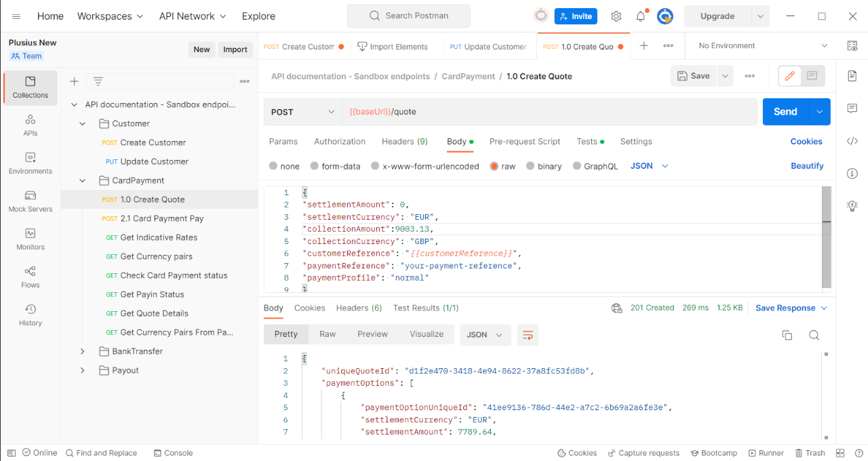The width and height of the screenshot is (868, 461).
Task: Click the Beautify link
Action: 807,166
